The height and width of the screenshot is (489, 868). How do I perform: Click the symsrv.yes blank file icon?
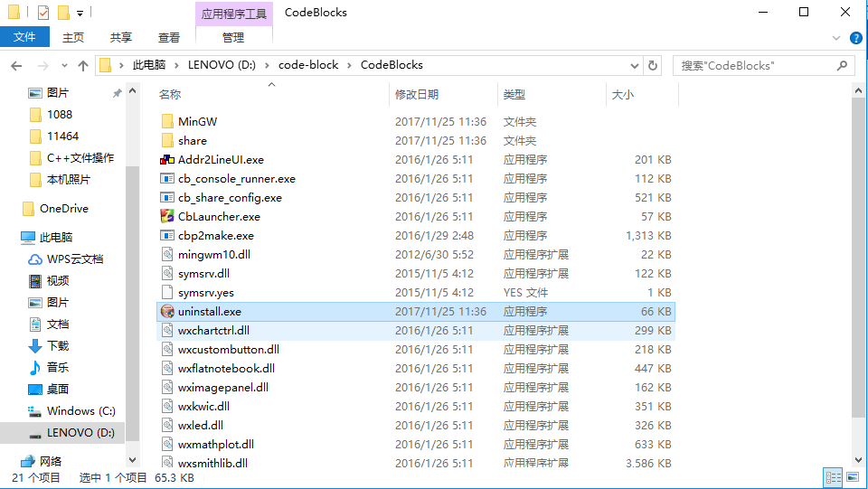click(x=167, y=292)
